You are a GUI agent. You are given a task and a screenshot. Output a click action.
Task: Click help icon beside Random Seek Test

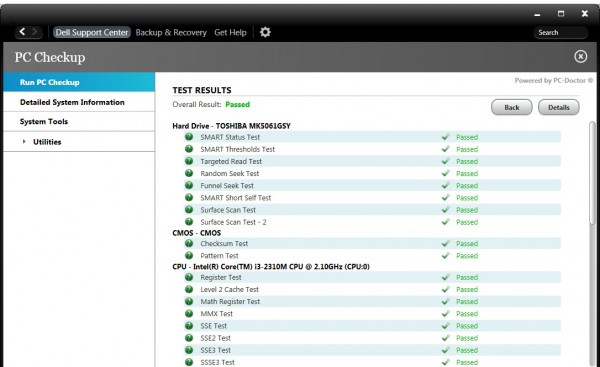click(x=189, y=173)
